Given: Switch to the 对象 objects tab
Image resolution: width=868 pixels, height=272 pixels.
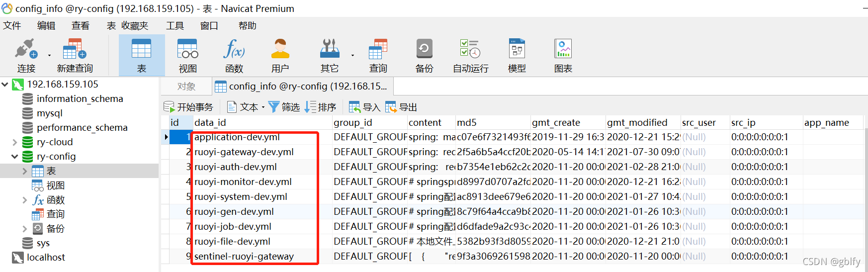Looking at the screenshot, I should click(186, 87).
